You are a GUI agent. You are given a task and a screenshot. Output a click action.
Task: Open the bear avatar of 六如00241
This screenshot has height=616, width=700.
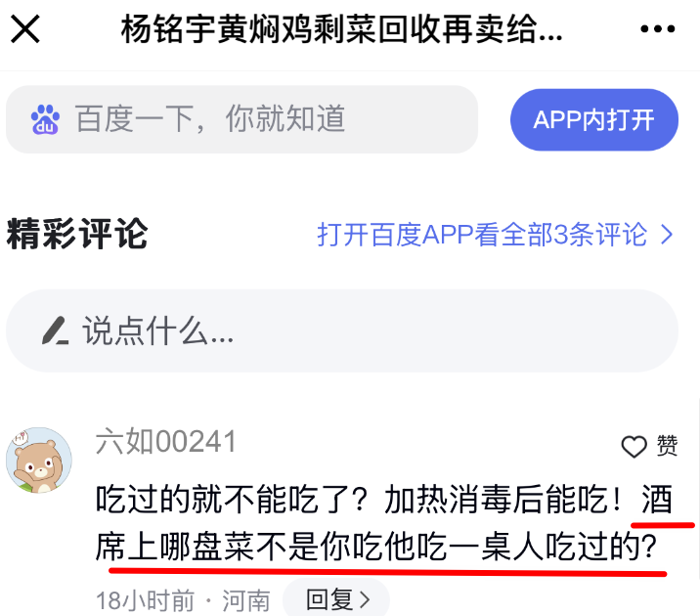tap(39, 461)
